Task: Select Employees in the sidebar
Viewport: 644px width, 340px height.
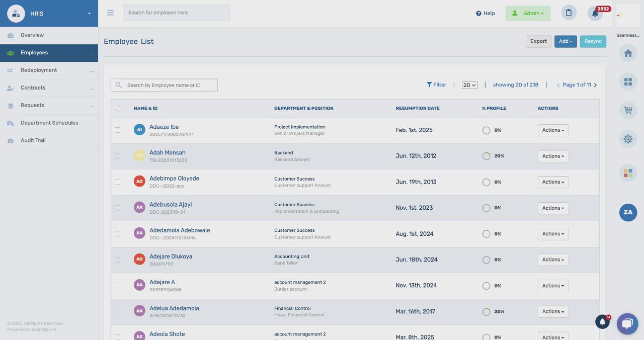Action: pyautogui.click(x=49, y=53)
